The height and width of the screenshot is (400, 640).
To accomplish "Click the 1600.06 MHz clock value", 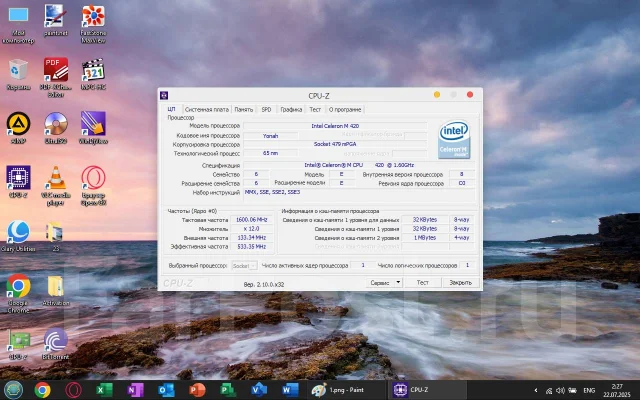I will tap(251, 220).
